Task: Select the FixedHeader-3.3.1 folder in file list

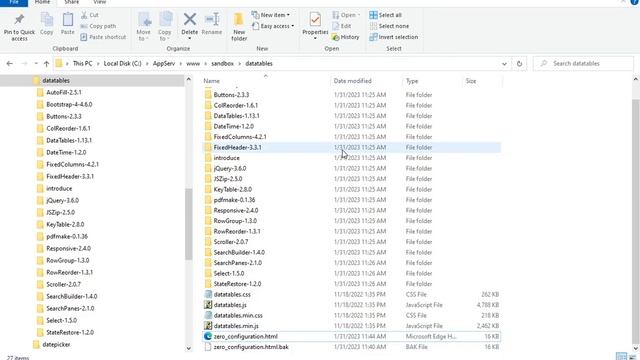Action: pyautogui.click(x=351, y=147)
